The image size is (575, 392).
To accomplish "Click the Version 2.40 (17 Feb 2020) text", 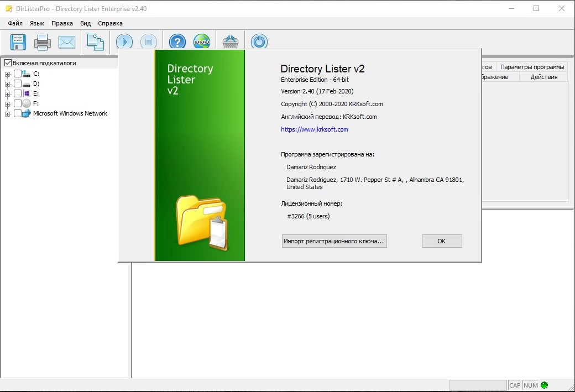I will (317, 91).
